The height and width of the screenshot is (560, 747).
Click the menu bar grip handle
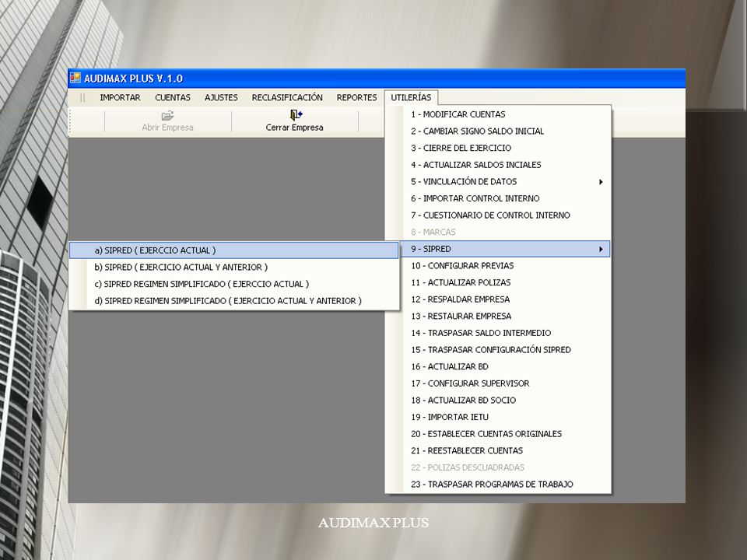83,98
